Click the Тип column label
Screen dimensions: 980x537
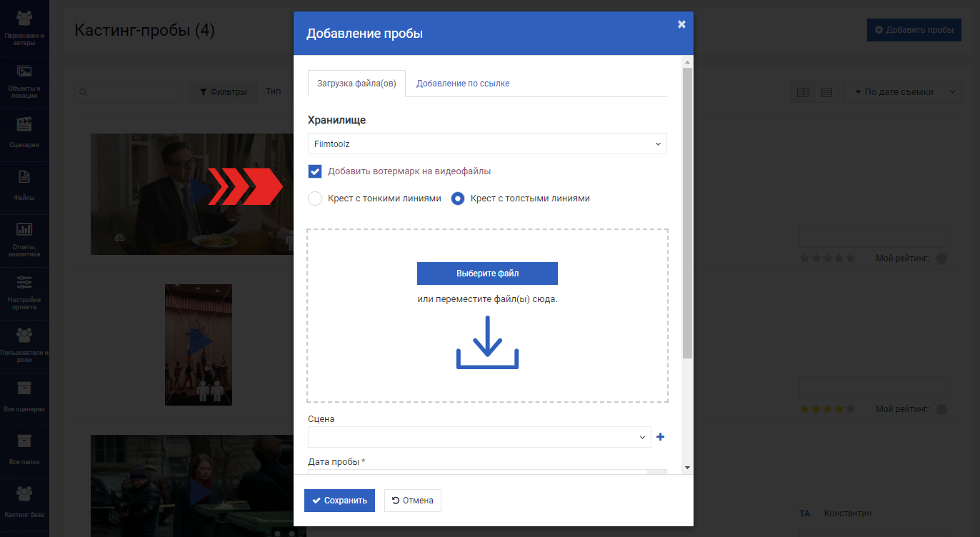pos(273,91)
